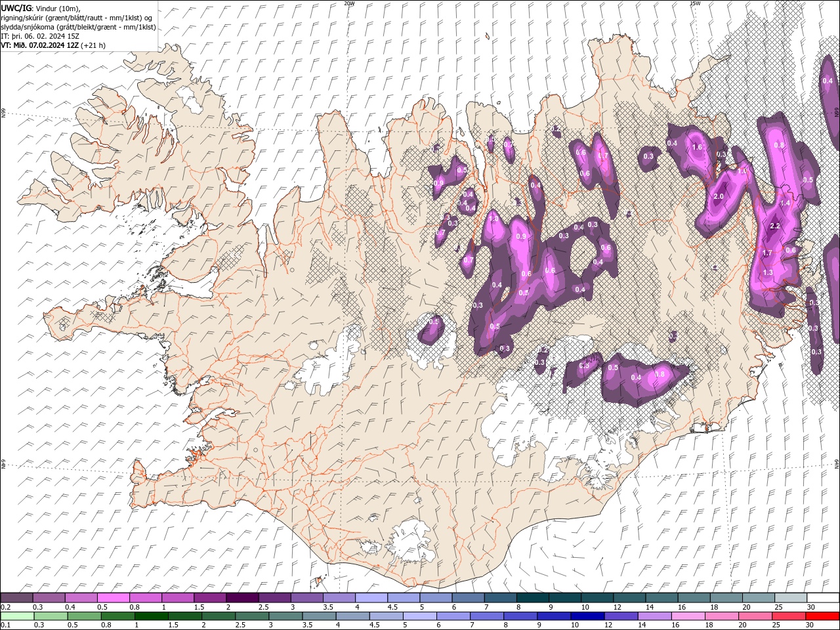This screenshot has height=630, width=840.
Task: Click the lower legend swatch starting at 7
Action: [486, 616]
